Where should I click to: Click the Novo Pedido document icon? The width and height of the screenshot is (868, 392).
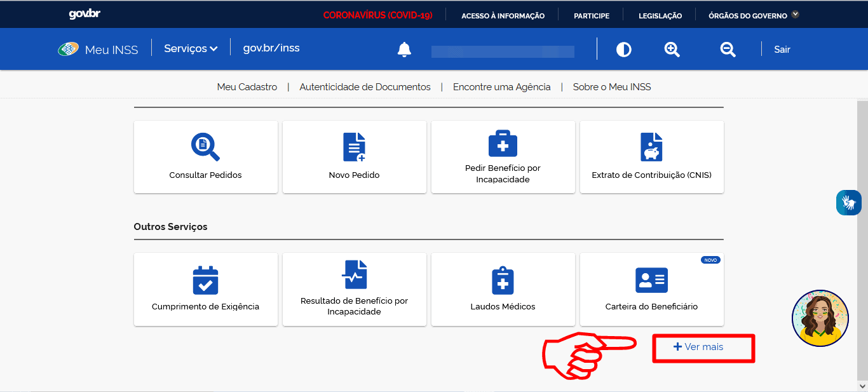[354, 147]
